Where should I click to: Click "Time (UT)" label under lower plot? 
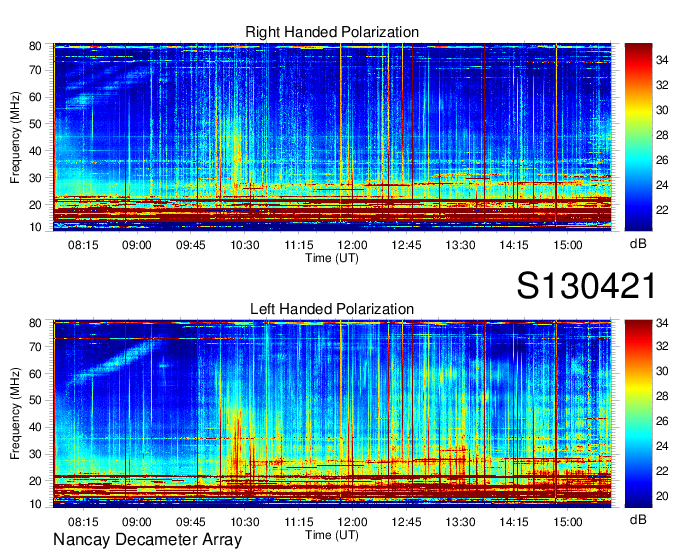pyautogui.click(x=332, y=535)
